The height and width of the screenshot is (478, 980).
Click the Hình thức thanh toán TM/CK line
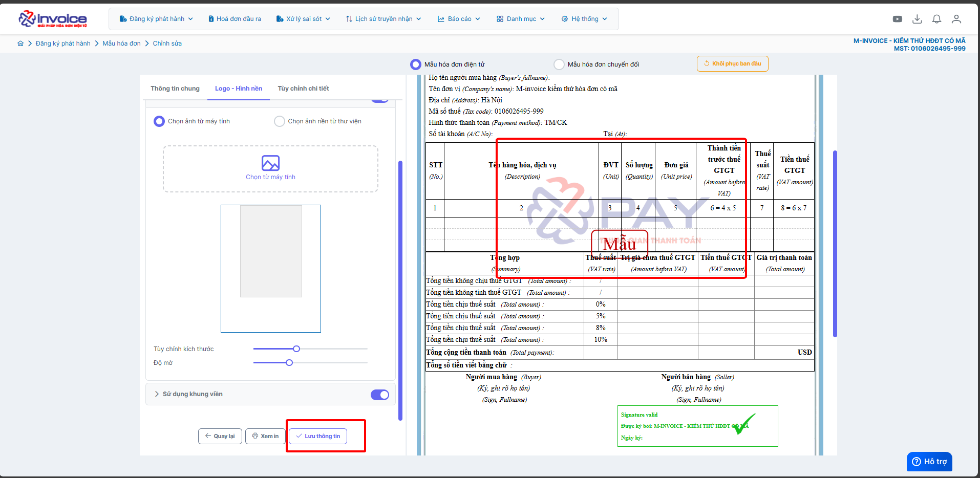click(x=498, y=123)
